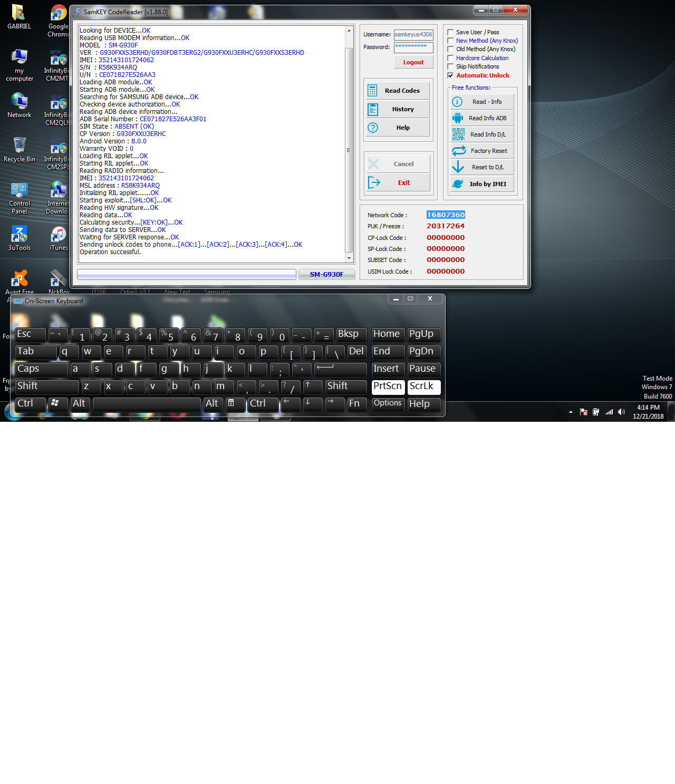Click the Options key on On-Screen Keyboard
This screenshot has height=784, width=675.
(388, 404)
